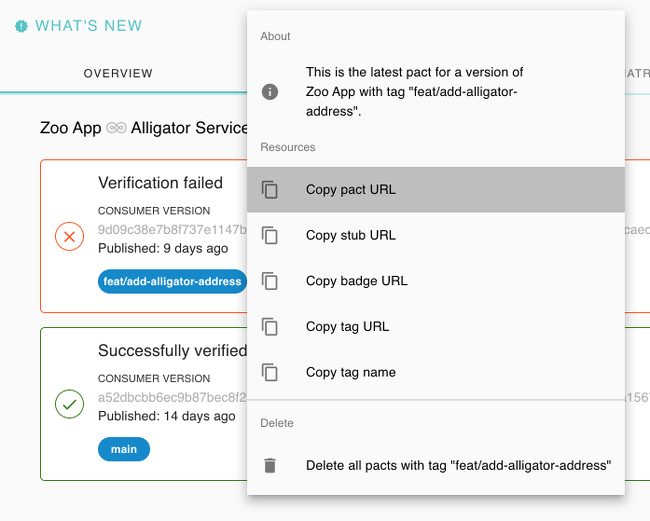Click the copy icon beside Copy tag URL
The height and width of the screenshot is (521, 650).
pos(270,327)
